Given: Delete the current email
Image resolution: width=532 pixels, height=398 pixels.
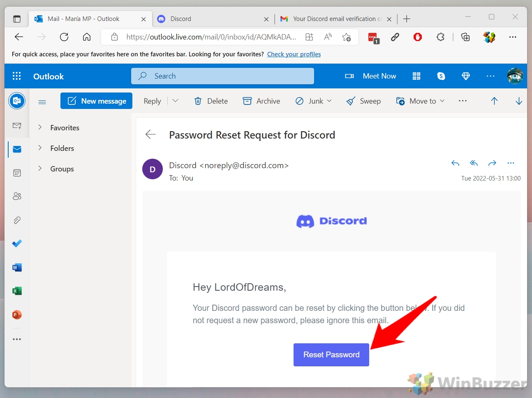Looking at the screenshot, I should pyautogui.click(x=211, y=101).
